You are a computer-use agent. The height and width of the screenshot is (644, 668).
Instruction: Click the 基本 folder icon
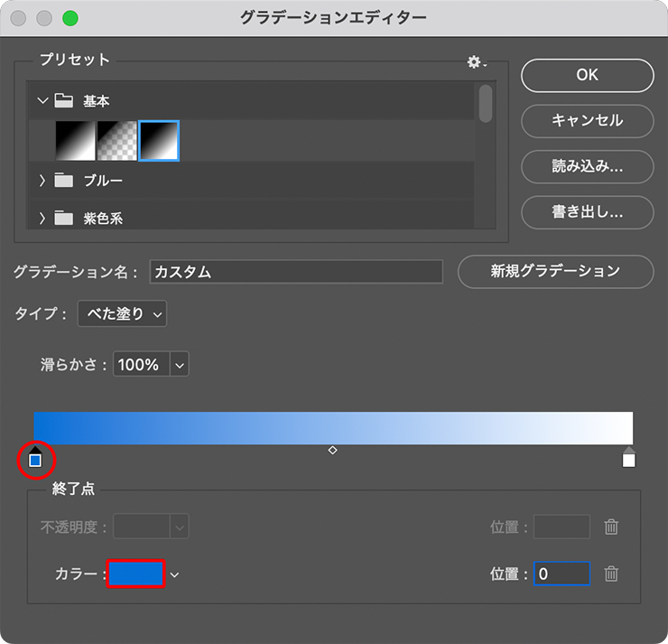63,101
